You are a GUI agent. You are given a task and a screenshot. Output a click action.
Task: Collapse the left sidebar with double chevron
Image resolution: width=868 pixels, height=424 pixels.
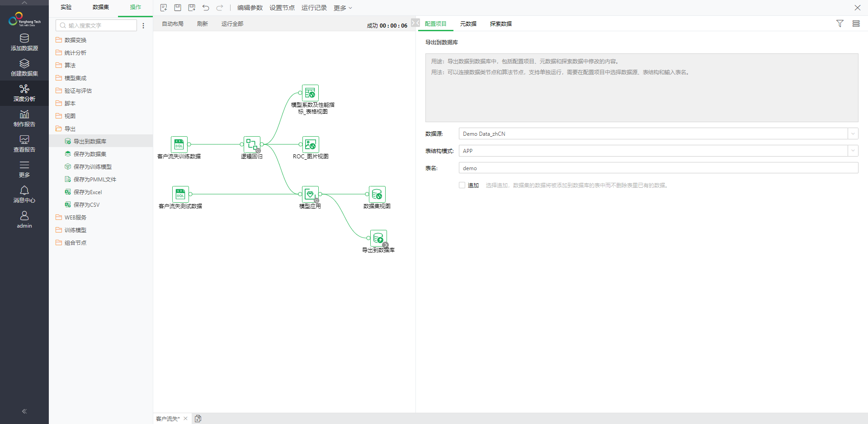[24, 411]
